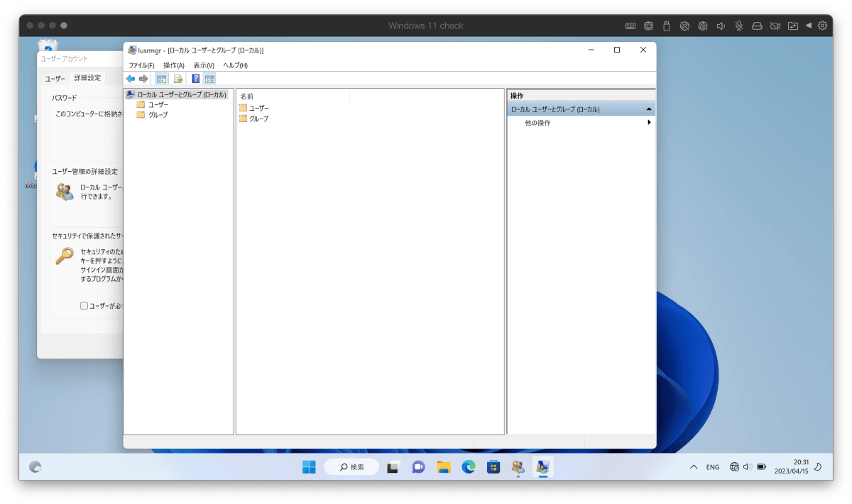Open the ファイル(F) menu
The image size is (852, 504).
[141, 65]
